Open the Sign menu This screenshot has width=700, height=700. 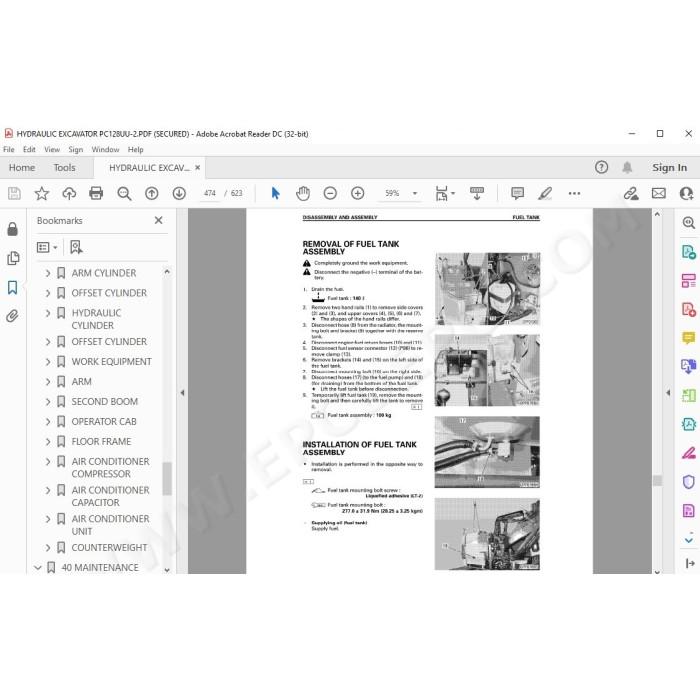[x=75, y=150]
